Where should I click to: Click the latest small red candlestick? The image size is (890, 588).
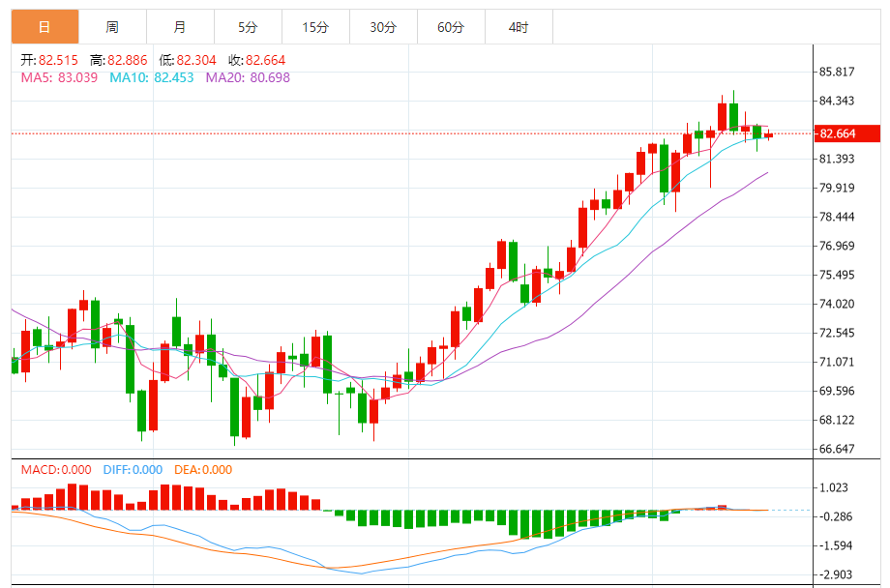(x=768, y=135)
